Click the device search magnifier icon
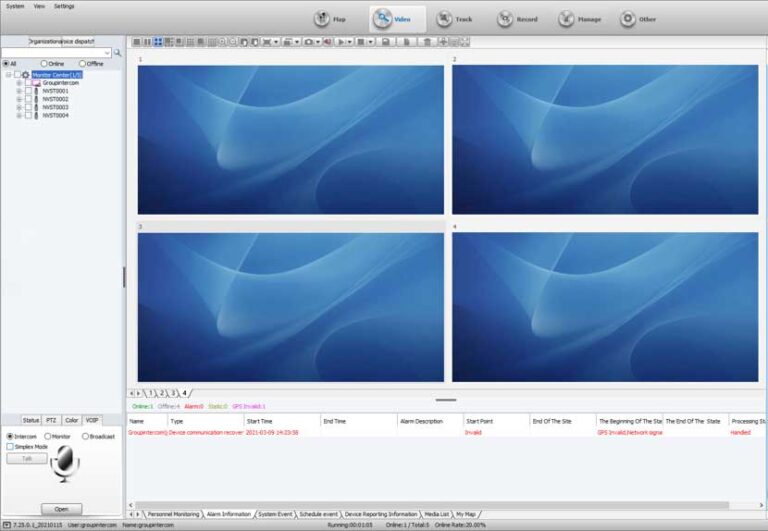The image size is (768, 531). [118, 52]
